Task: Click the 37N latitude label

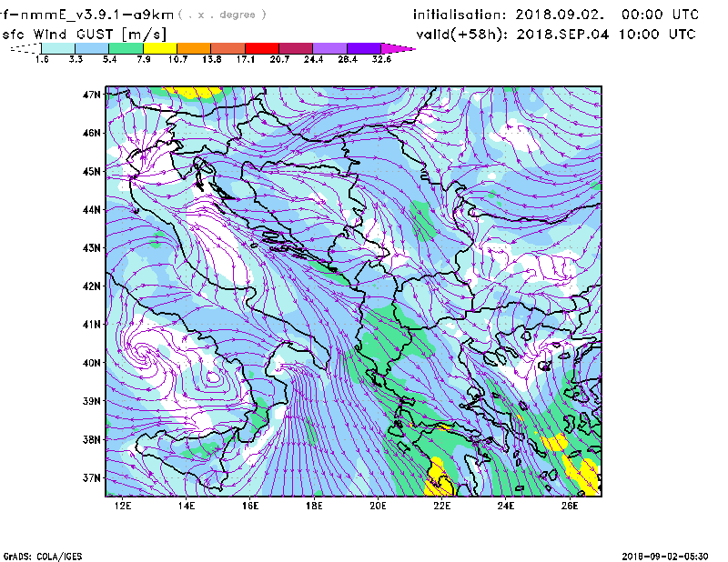Action: [92, 477]
